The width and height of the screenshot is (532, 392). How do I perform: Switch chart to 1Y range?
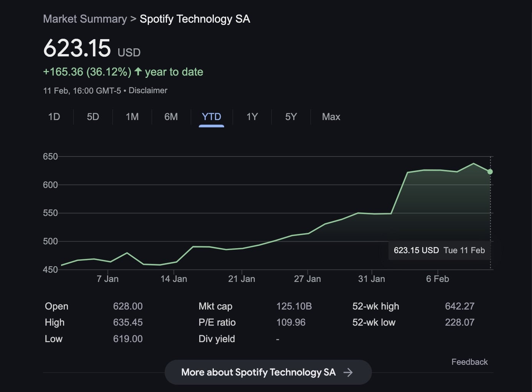252,117
